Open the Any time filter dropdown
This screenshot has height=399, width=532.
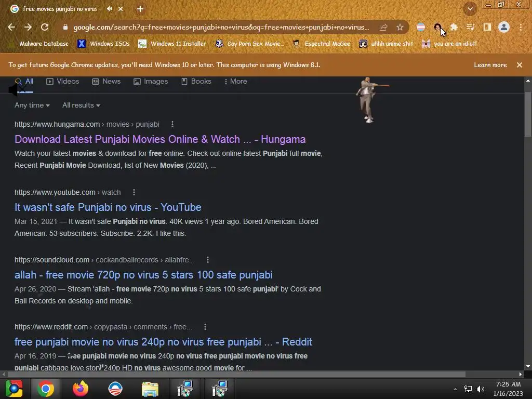(x=32, y=105)
